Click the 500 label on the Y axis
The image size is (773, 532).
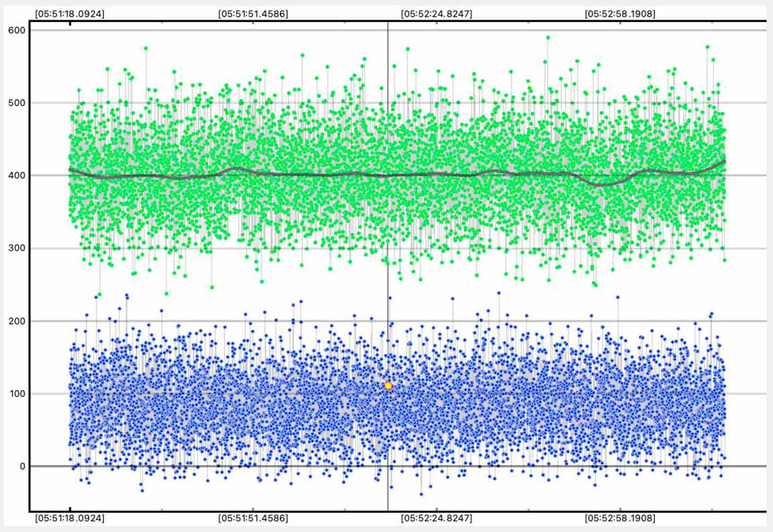pyautogui.click(x=17, y=103)
